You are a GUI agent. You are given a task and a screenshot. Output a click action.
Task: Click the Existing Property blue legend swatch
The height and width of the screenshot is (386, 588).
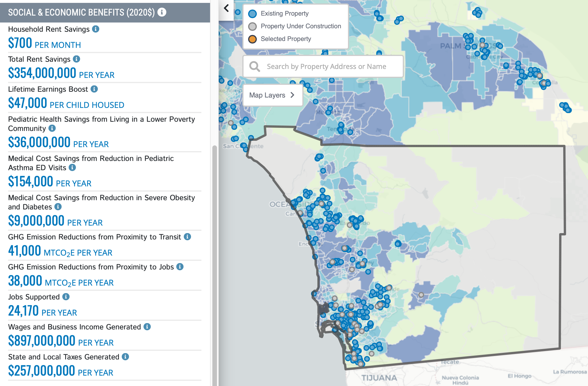[252, 14]
